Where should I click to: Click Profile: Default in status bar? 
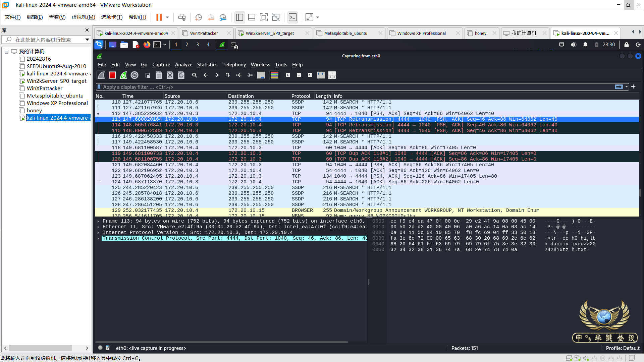(x=623, y=348)
